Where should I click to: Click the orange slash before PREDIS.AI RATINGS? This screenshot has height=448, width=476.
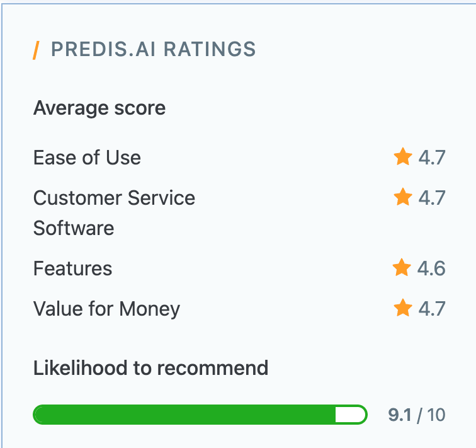pyautogui.click(x=37, y=49)
